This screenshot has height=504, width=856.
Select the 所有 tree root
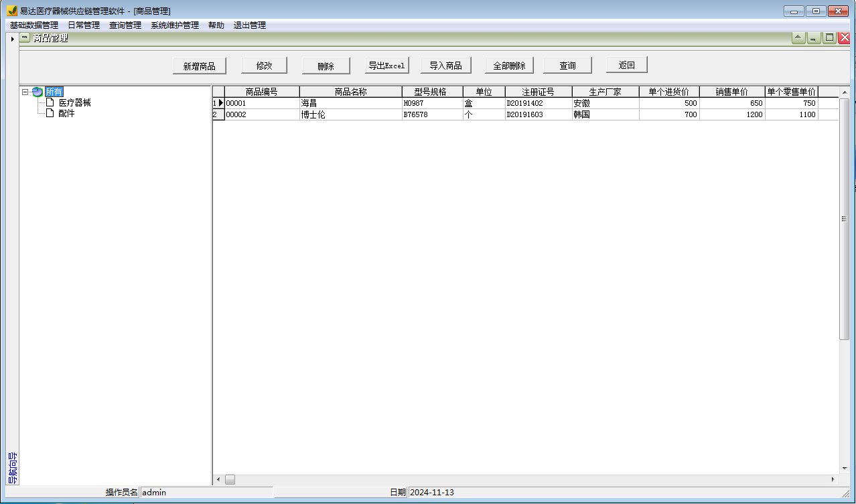click(x=54, y=92)
